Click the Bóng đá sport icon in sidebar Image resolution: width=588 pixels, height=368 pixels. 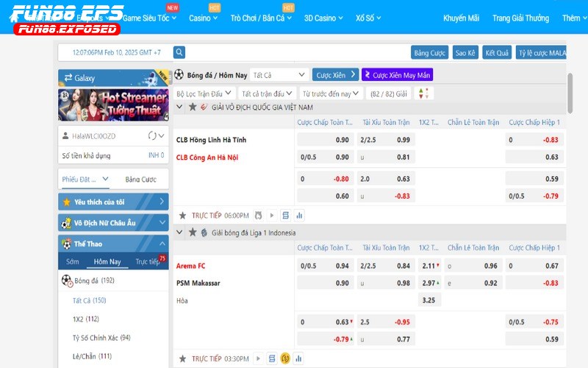(67, 281)
